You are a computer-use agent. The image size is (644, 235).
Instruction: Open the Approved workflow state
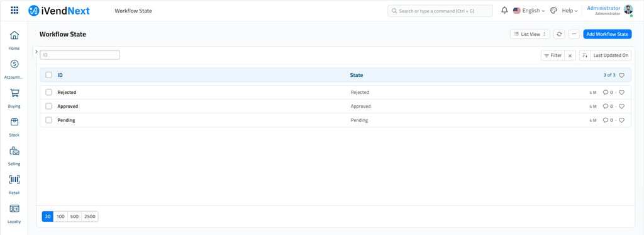68,106
